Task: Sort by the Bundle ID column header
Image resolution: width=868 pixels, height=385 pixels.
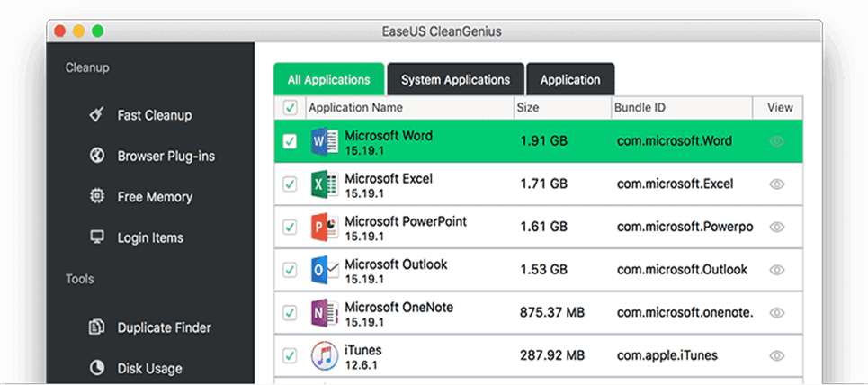Action: (x=682, y=107)
